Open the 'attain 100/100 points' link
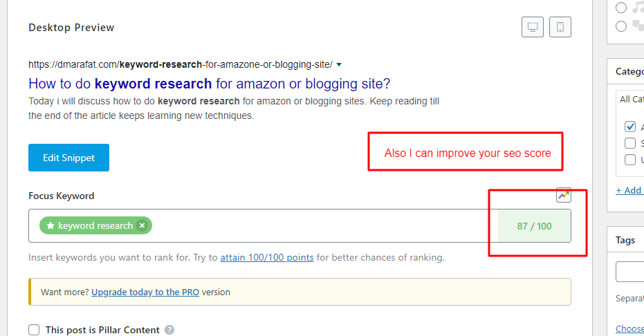This screenshot has height=336, width=644. coord(266,258)
